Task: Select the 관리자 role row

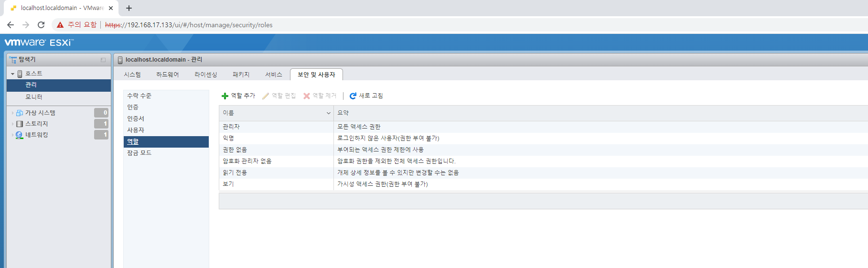Action: point(543,127)
